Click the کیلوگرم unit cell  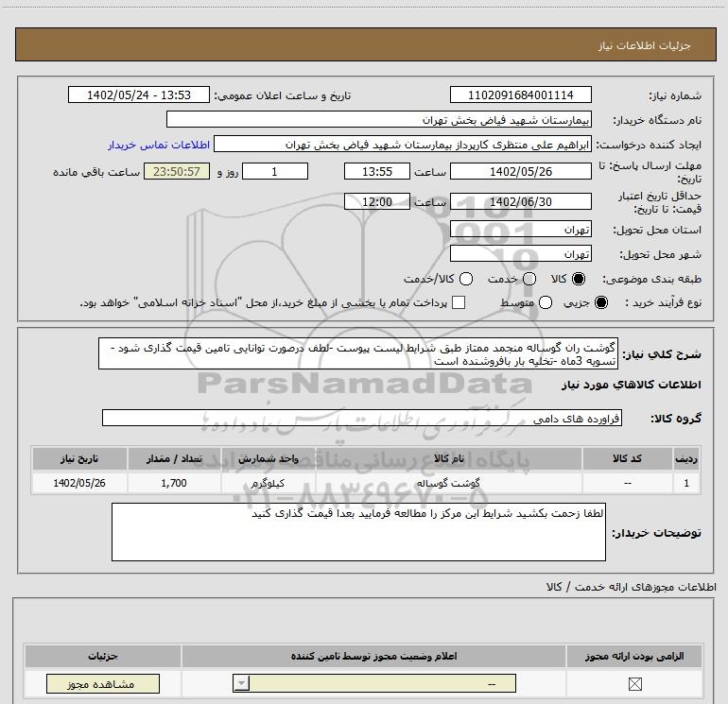[269, 483]
